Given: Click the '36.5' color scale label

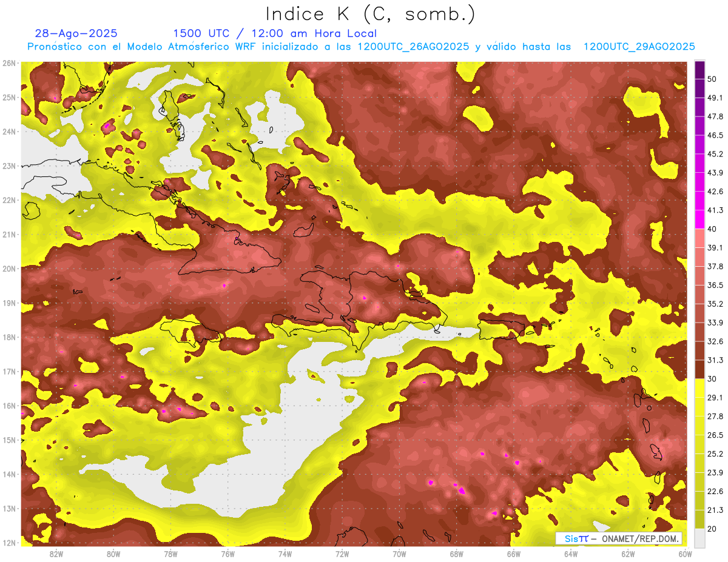Looking at the screenshot, I should (x=715, y=285).
